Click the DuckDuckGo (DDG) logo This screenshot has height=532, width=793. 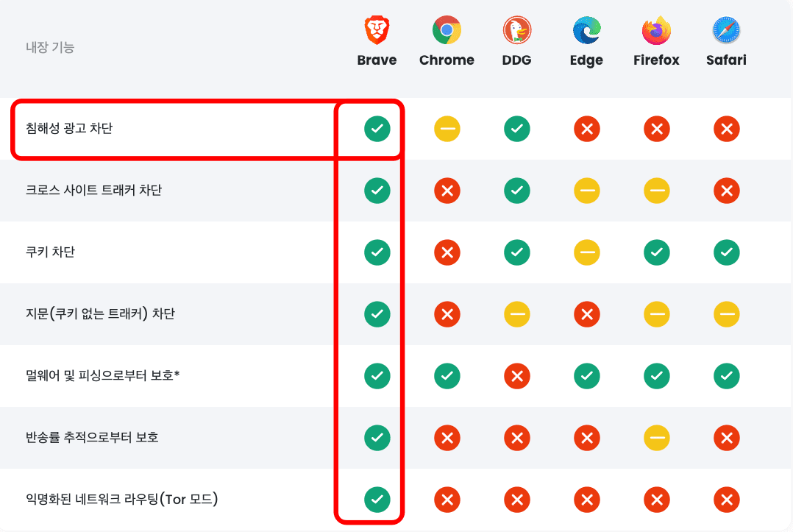[x=517, y=30]
